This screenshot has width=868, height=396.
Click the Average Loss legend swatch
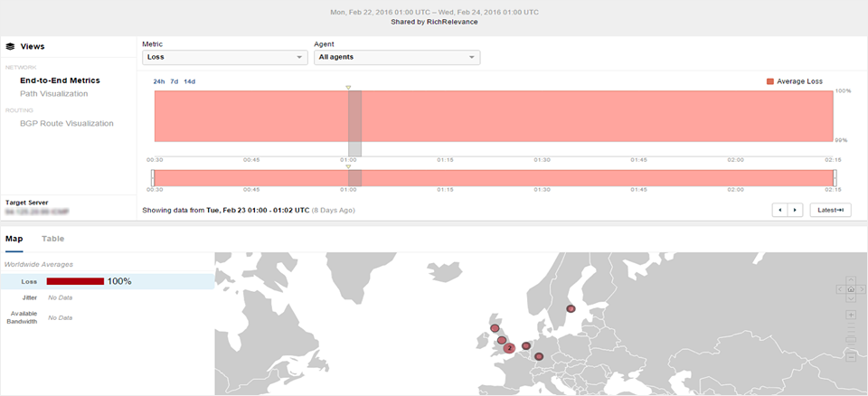click(x=770, y=81)
